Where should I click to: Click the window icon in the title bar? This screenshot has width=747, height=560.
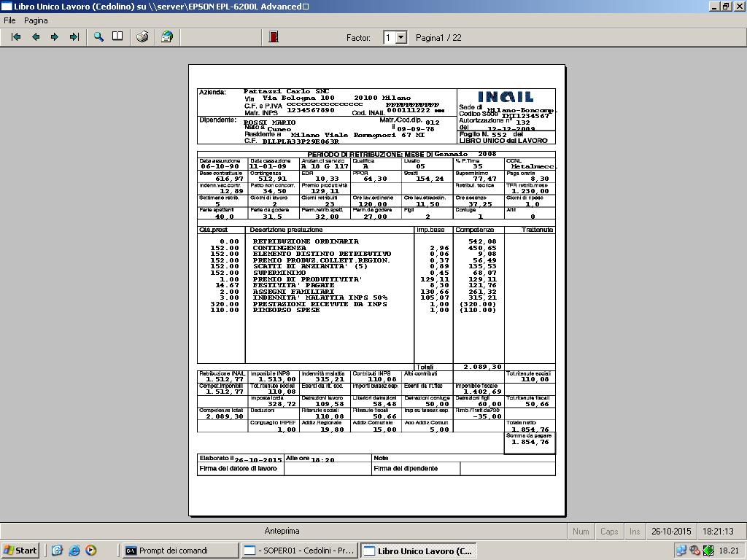pos(6,6)
